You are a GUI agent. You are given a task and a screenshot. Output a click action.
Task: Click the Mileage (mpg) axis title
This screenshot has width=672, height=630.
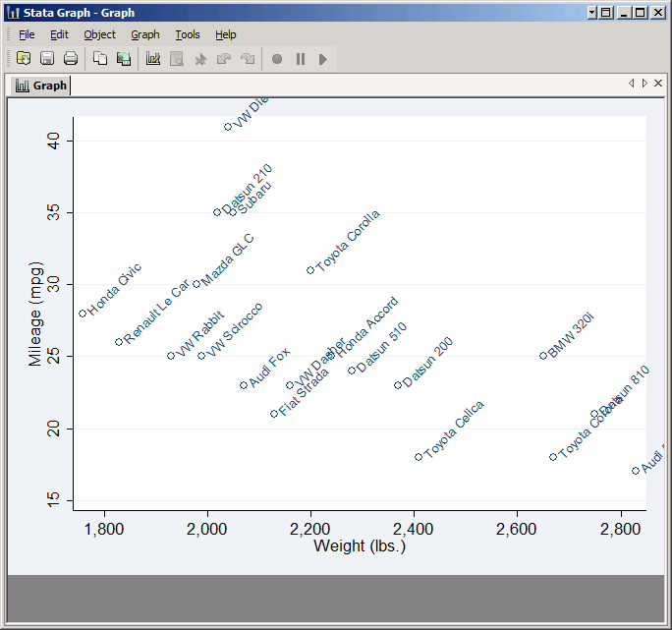tap(35, 314)
